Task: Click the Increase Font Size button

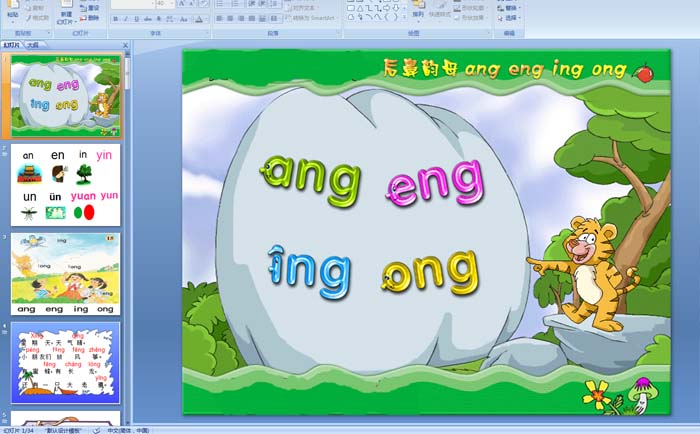Action: coord(182,4)
